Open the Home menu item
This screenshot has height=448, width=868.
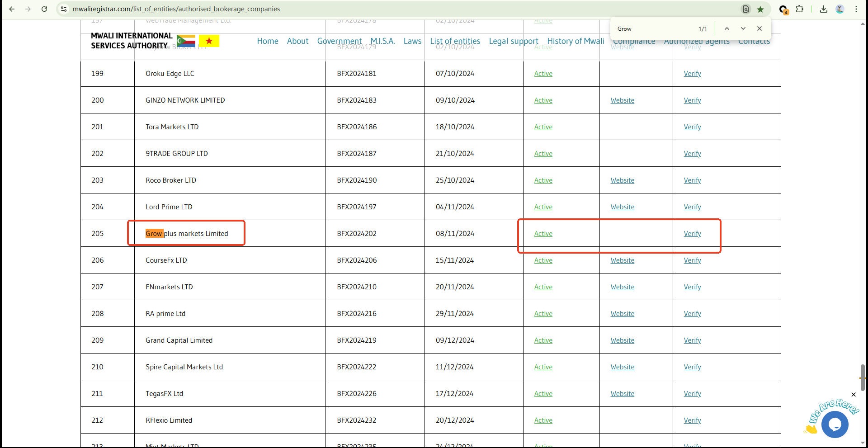pyautogui.click(x=268, y=41)
